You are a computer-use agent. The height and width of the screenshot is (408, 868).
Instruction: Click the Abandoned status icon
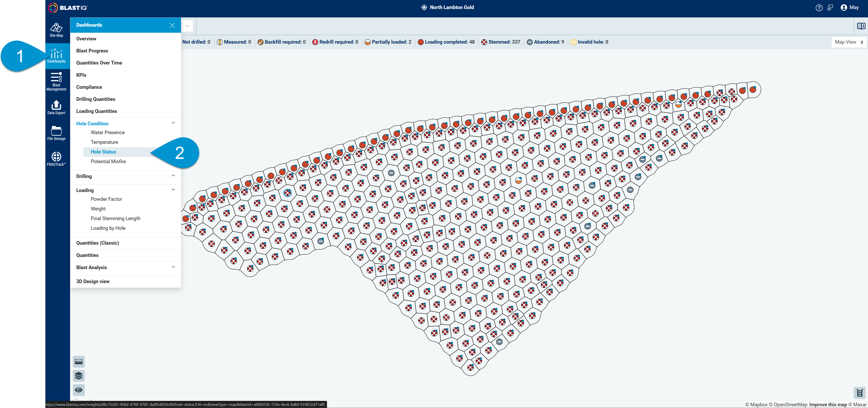(530, 42)
